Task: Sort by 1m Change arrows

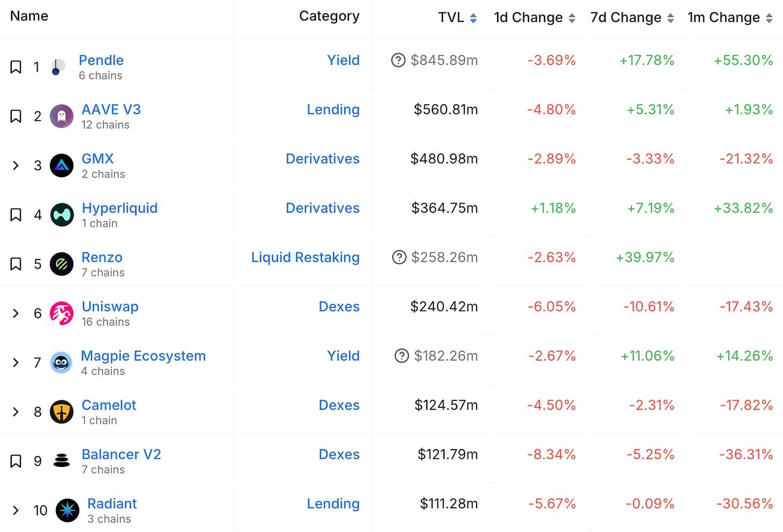Action: click(x=769, y=18)
